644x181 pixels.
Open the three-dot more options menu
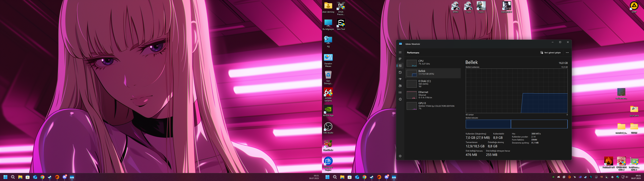567,53
